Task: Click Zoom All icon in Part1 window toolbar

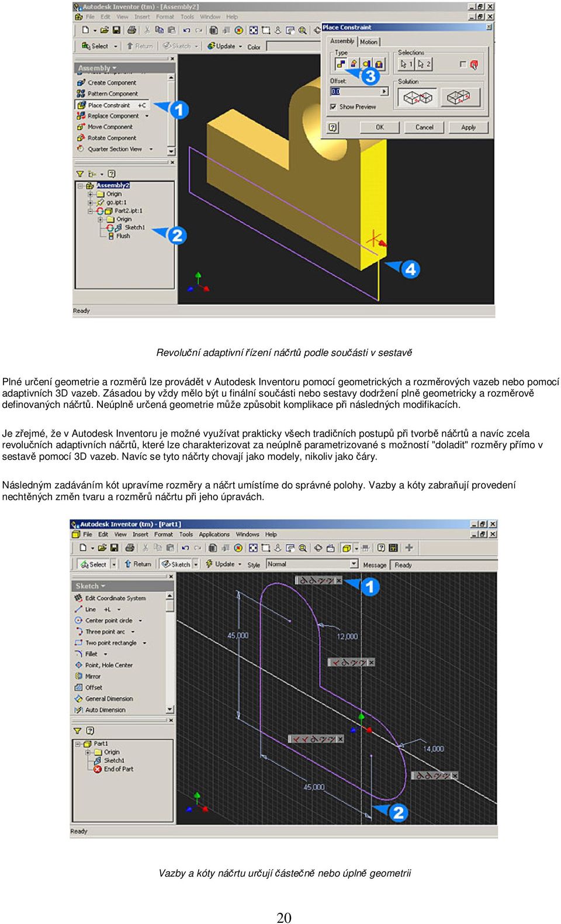Action: click(x=253, y=548)
